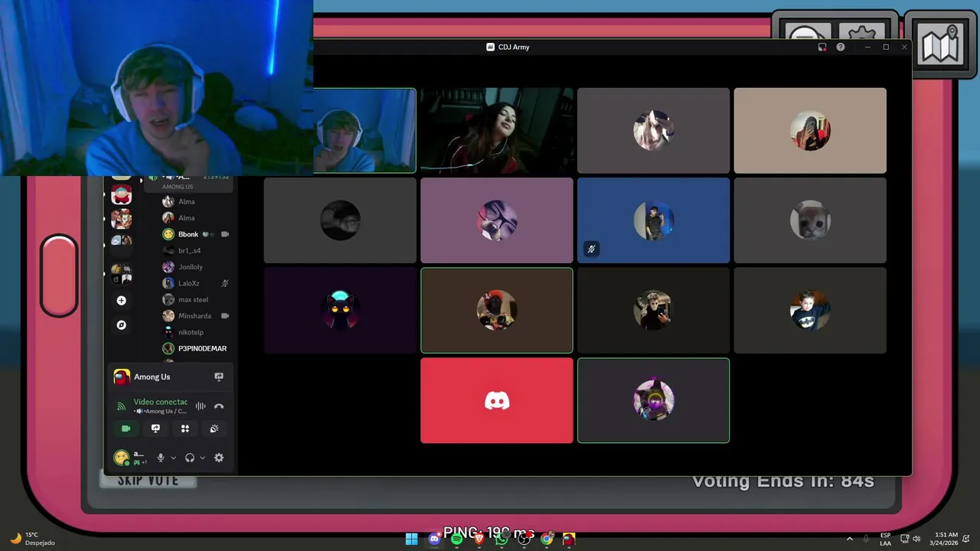Mute Discord microphone
980x551 pixels.
[161, 458]
